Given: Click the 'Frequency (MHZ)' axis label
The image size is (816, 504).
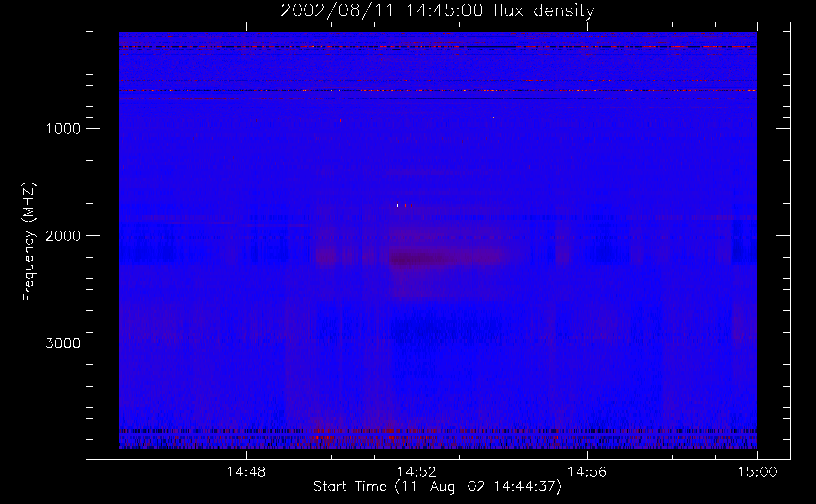Looking at the screenshot, I should [x=29, y=242].
